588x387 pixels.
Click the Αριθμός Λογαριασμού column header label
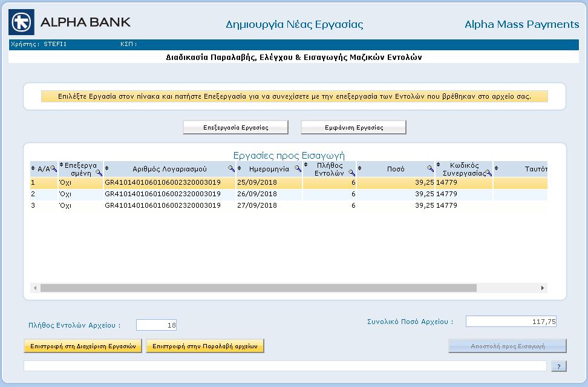[x=169, y=170]
